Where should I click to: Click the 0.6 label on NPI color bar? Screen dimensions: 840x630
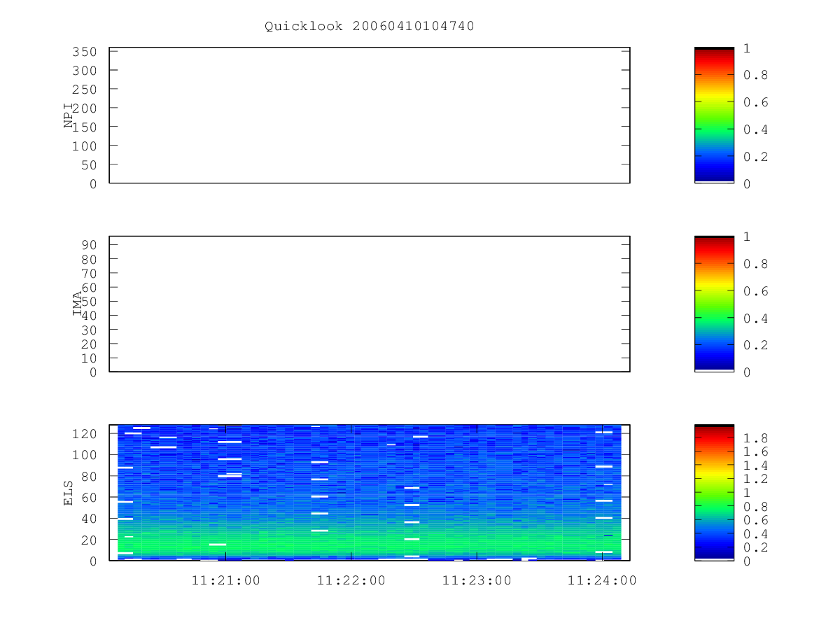[x=756, y=102]
